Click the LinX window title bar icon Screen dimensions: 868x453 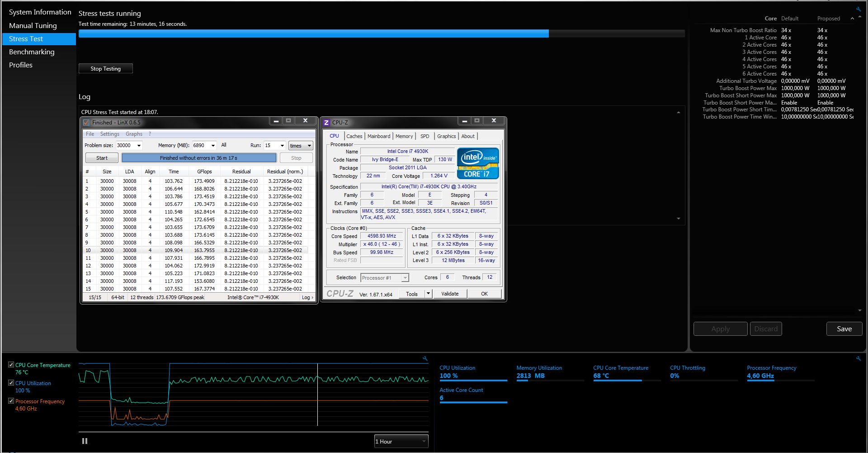tap(86, 123)
